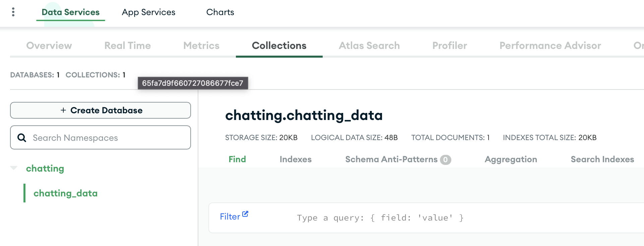
Task: Click the Search Namespaces magnifier icon
Action: pos(22,138)
